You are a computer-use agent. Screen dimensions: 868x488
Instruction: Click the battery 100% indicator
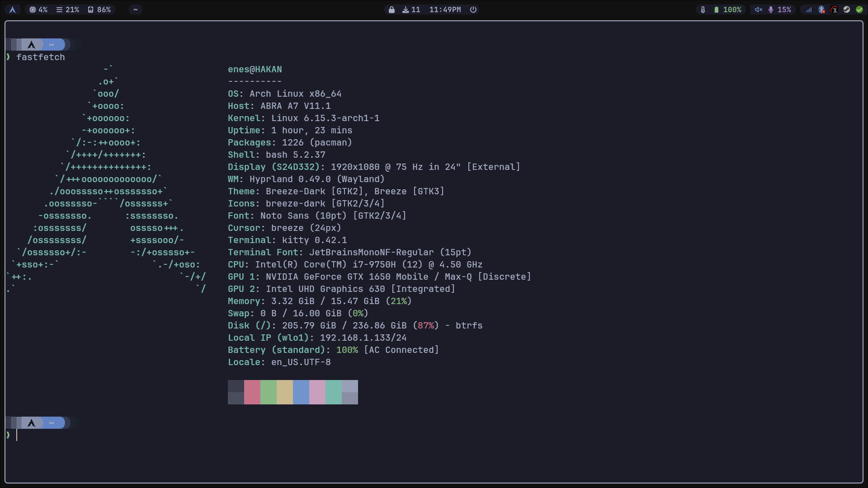coord(728,9)
